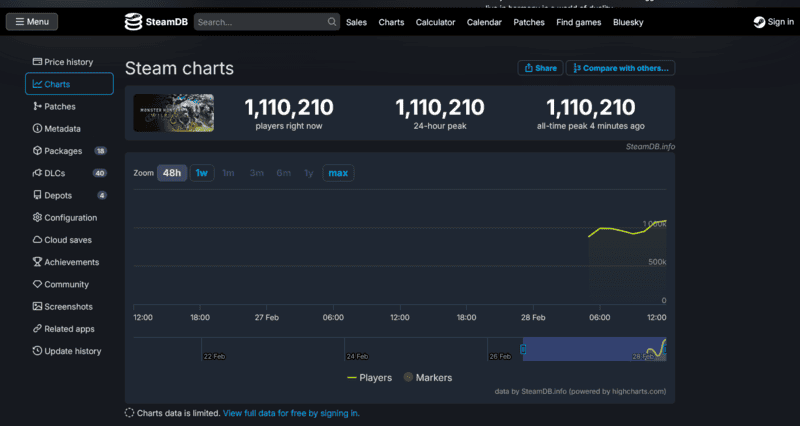Image resolution: width=800 pixels, height=426 pixels.
Task: Open the Bluesky nav link
Action: tap(628, 22)
